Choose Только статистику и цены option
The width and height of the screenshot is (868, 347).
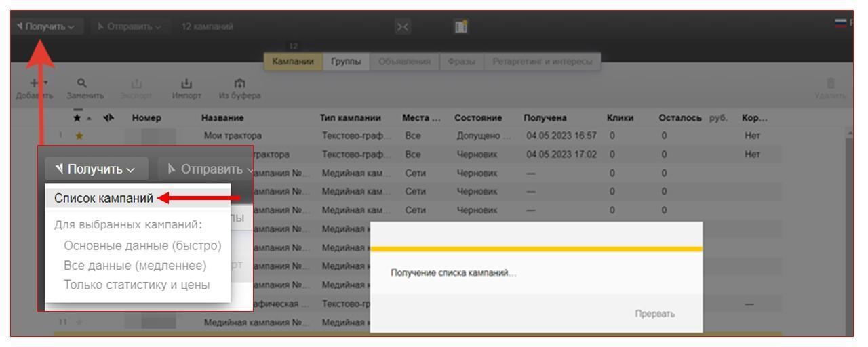(136, 285)
